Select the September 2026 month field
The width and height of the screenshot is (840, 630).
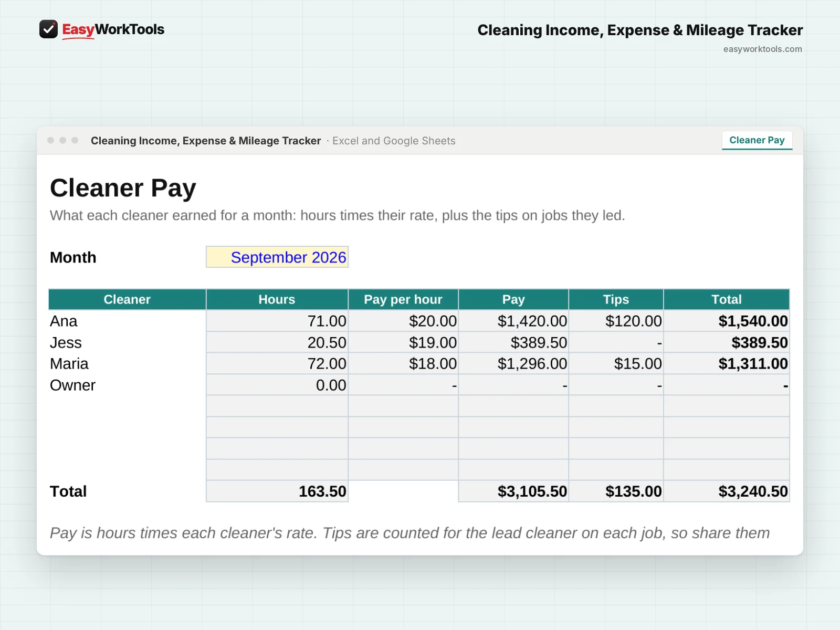[277, 257]
